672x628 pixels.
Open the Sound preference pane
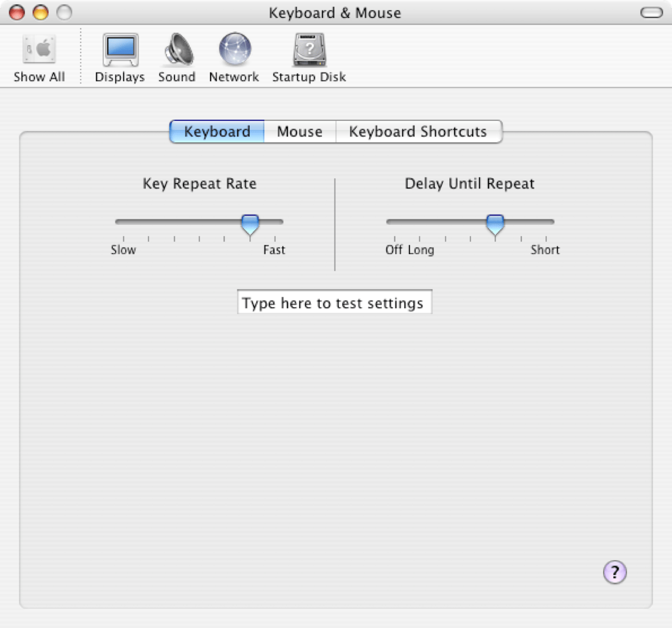[177, 58]
